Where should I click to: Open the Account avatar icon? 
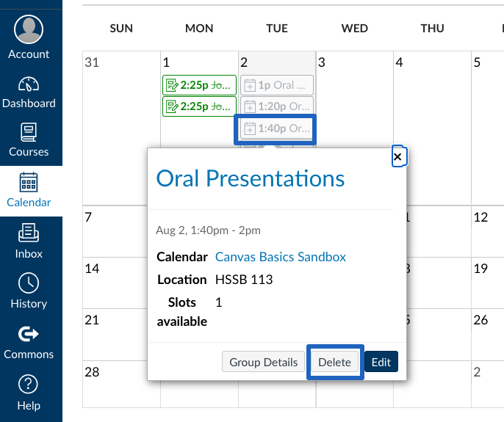pos(29,29)
